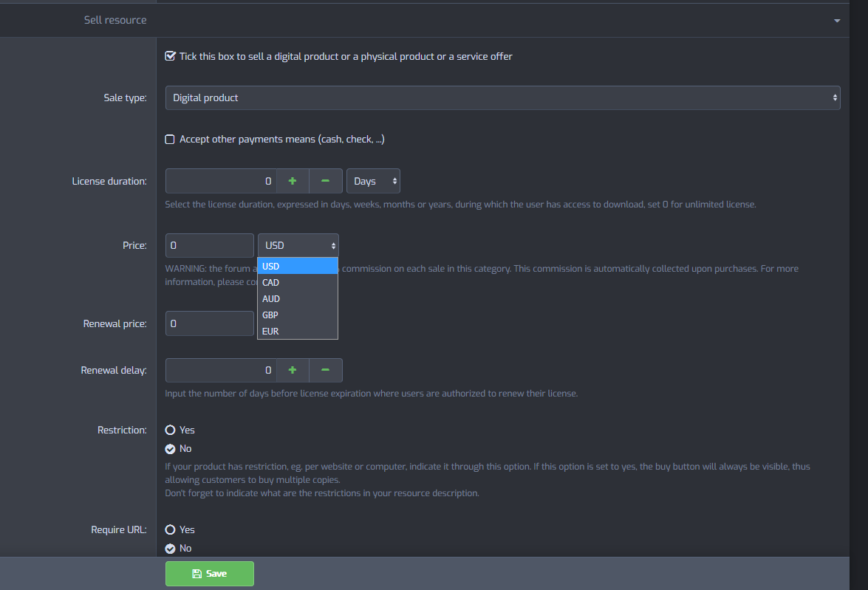Screen dimensions: 868x590
Task: Click the minus icon for Renewal delay
Action: [326, 370]
